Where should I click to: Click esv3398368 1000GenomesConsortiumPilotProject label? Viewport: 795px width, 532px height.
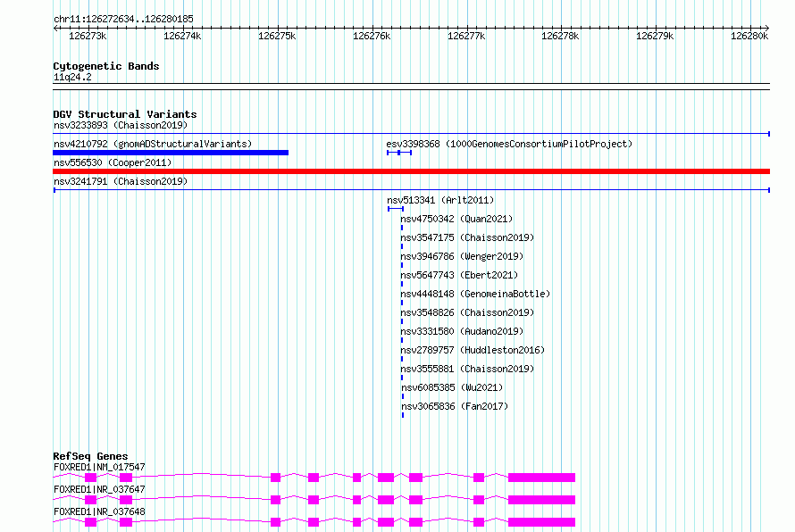tap(509, 144)
